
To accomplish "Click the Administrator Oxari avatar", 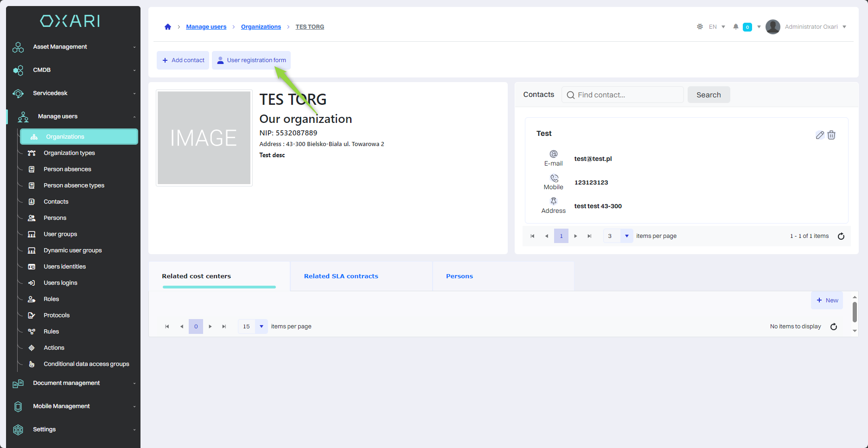I will click(x=772, y=27).
